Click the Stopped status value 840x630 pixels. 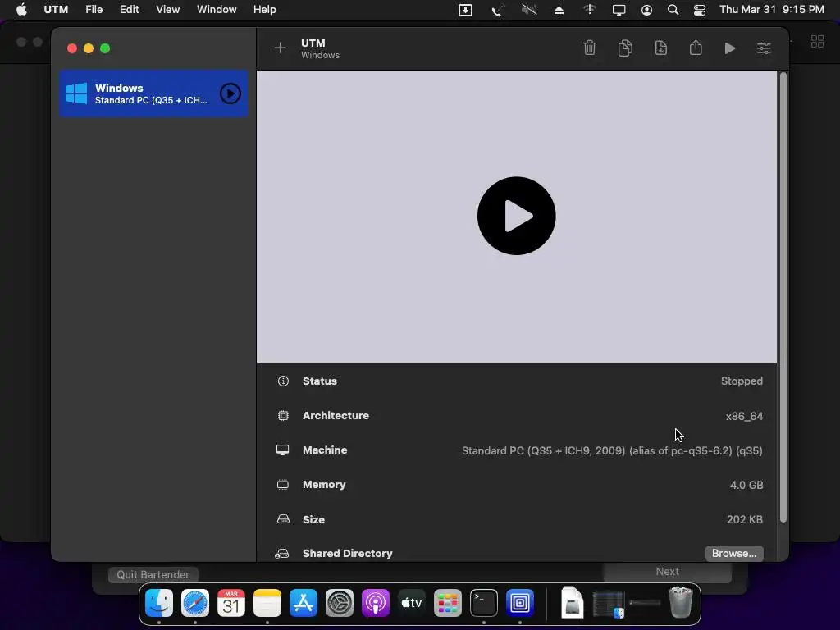(742, 381)
